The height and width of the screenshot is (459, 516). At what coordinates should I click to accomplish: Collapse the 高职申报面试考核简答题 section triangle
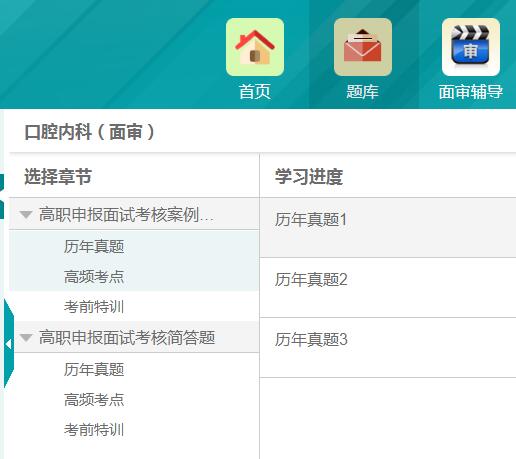[26, 337]
